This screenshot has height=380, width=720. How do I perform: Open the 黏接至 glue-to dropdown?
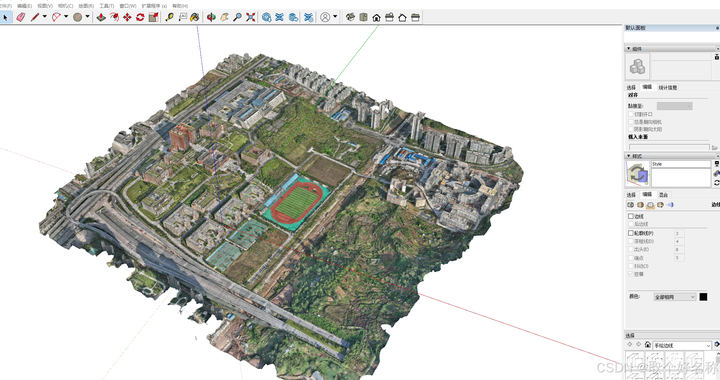point(675,106)
